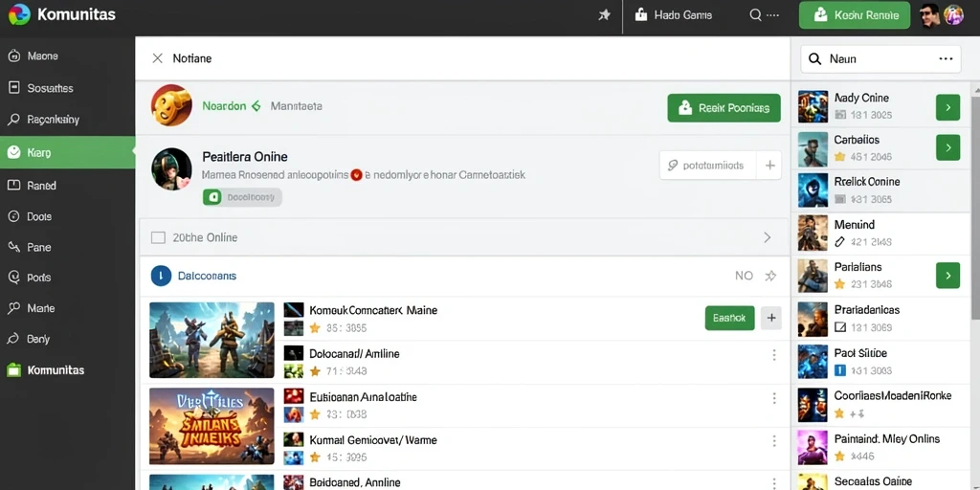Toggle the green Docelbosy tag
This screenshot has height=490, width=980.
tap(242, 197)
